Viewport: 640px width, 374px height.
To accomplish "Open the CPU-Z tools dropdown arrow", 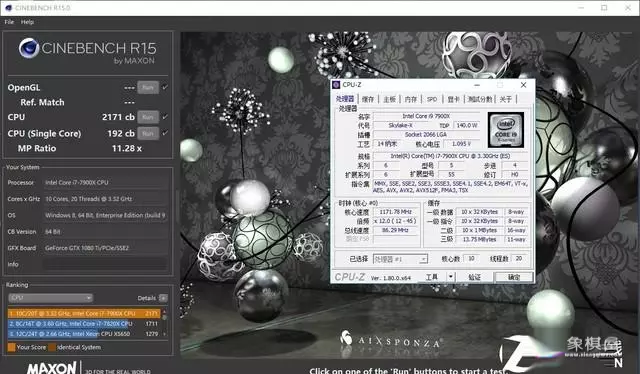I will 451,277.
